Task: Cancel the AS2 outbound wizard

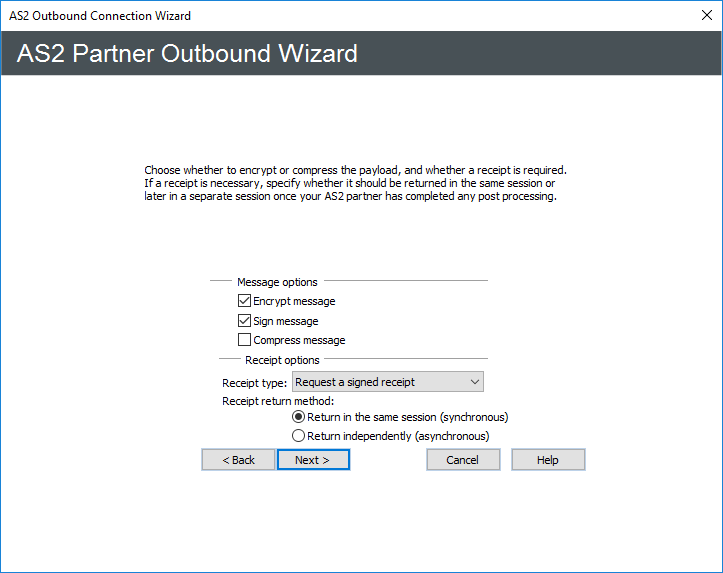Action: click(x=462, y=460)
